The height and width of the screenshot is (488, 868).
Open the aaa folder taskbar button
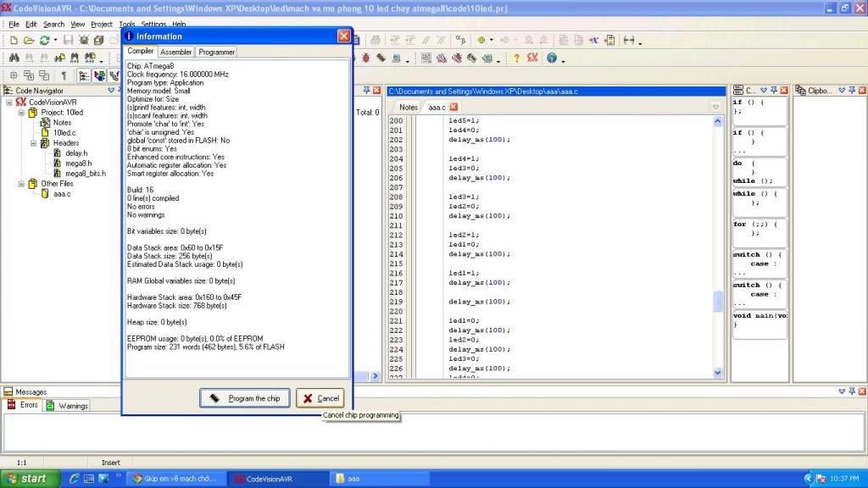pyautogui.click(x=380, y=479)
